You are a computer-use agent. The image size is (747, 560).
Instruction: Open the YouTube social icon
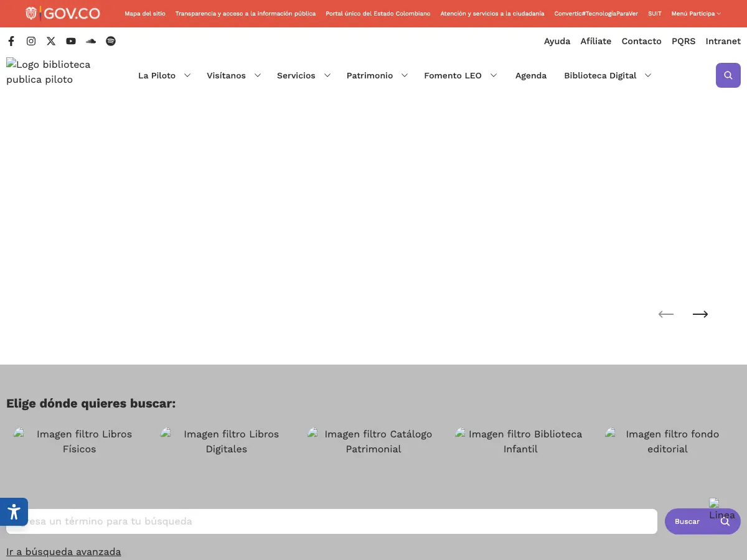point(71,41)
